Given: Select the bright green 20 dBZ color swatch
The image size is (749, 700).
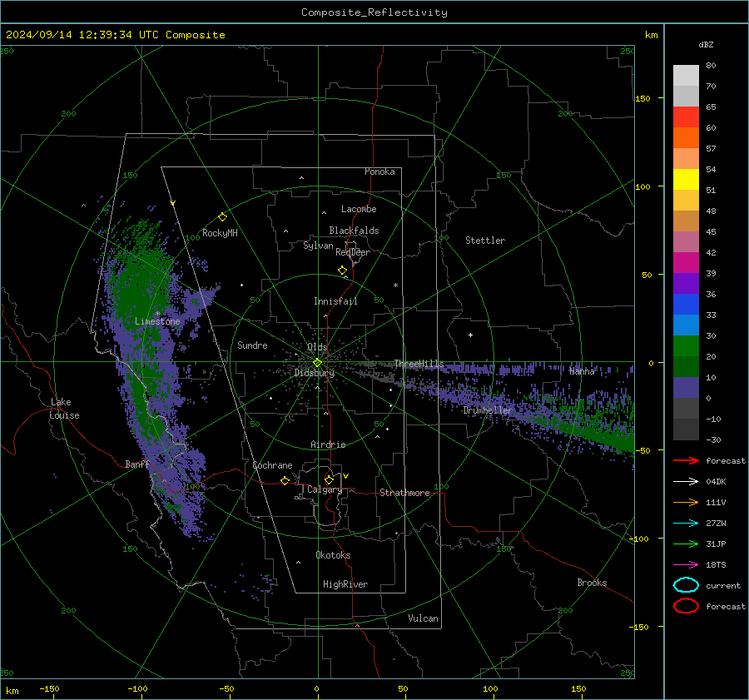Looking at the screenshot, I should (686, 346).
